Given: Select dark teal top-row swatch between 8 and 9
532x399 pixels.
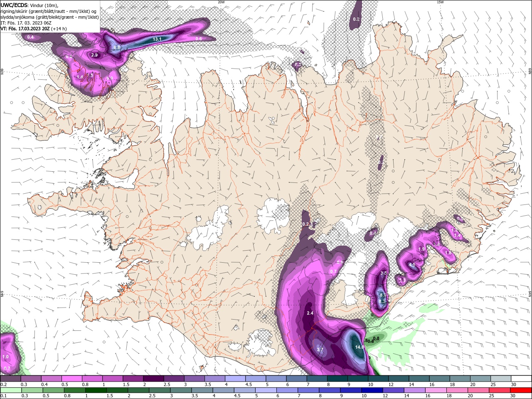Looking at the screenshot, I should click(337, 379).
